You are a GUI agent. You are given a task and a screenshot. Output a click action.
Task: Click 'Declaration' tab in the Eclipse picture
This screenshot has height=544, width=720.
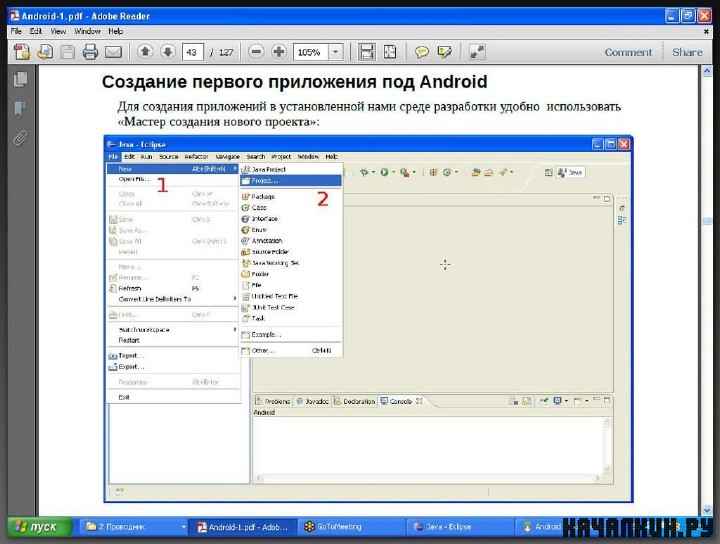tap(354, 401)
